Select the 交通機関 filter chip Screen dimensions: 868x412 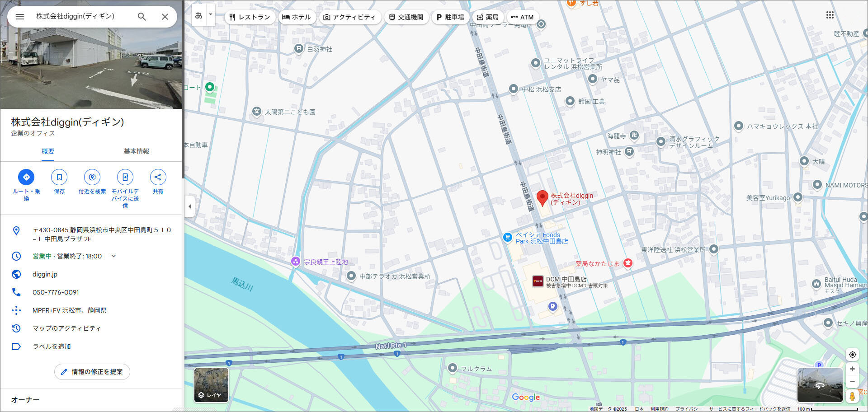(406, 17)
